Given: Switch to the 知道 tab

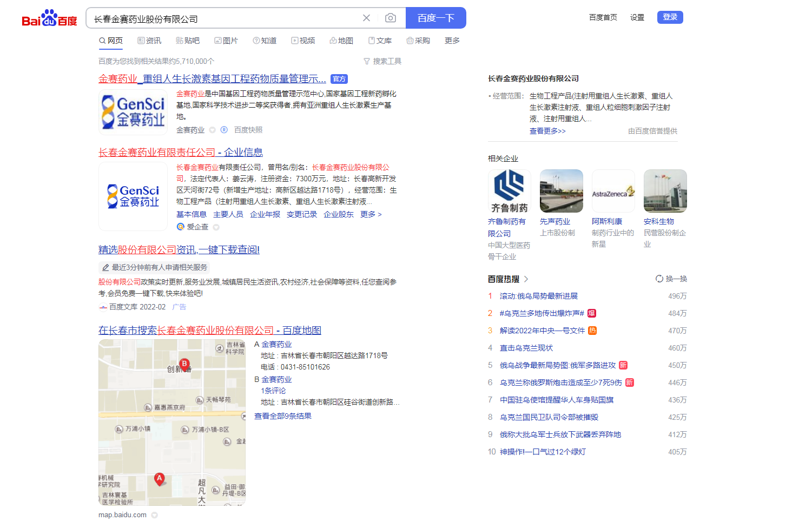Looking at the screenshot, I should [265, 41].
